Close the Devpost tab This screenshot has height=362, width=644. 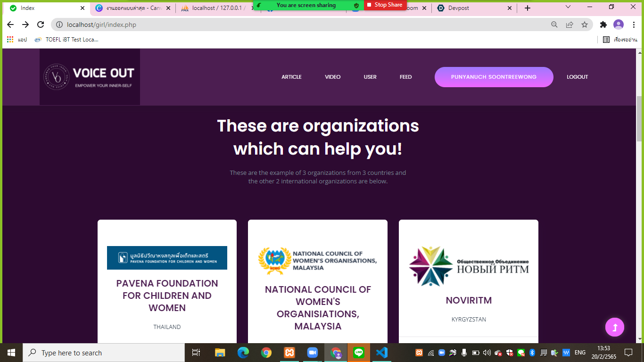510,8
